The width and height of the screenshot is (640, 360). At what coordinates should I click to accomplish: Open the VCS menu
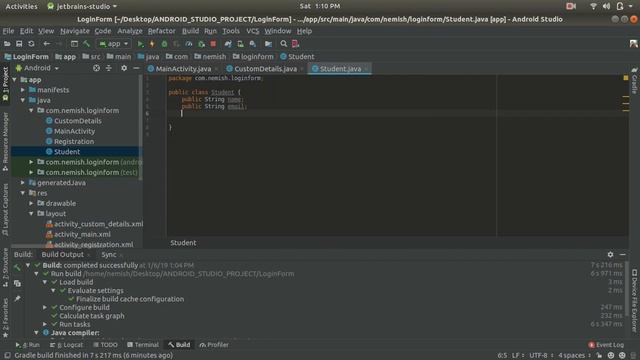tap(252, 31)
